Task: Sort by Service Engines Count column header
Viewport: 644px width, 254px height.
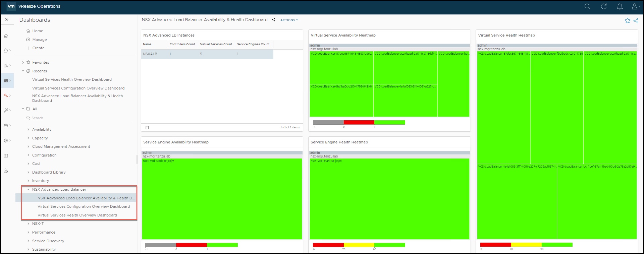Action: 254,44
